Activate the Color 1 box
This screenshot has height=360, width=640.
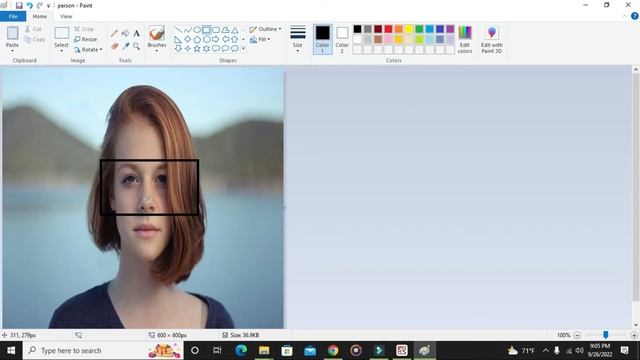322,39
